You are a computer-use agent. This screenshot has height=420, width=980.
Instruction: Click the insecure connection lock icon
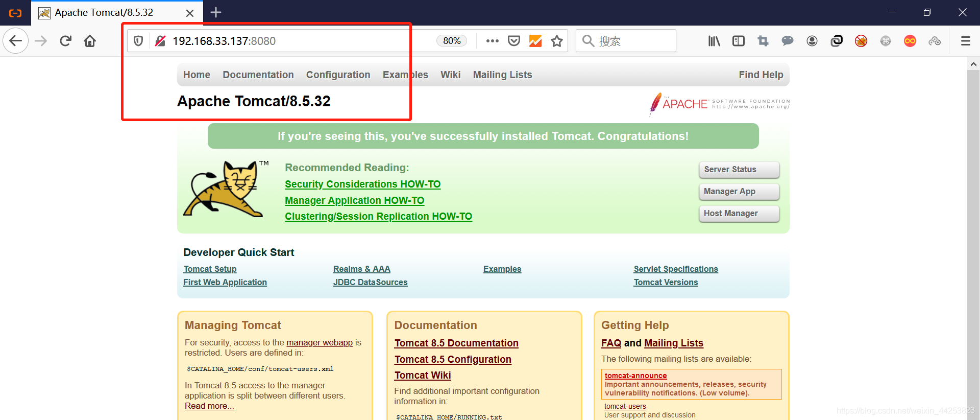point(160,41)
